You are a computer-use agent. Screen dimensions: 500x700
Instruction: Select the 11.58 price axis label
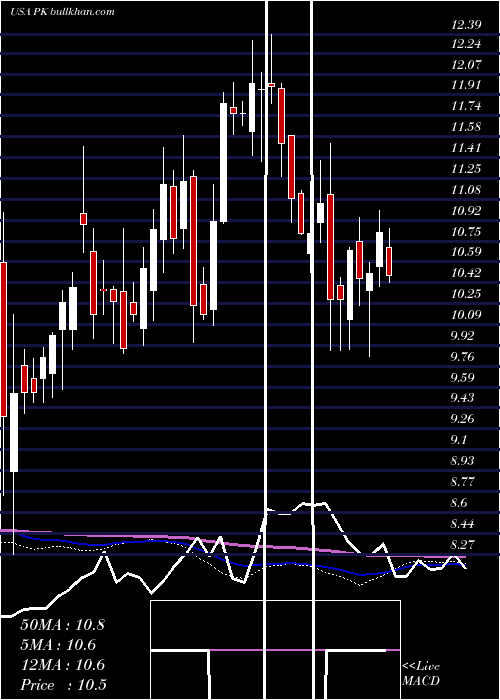[x=466, y=127]
